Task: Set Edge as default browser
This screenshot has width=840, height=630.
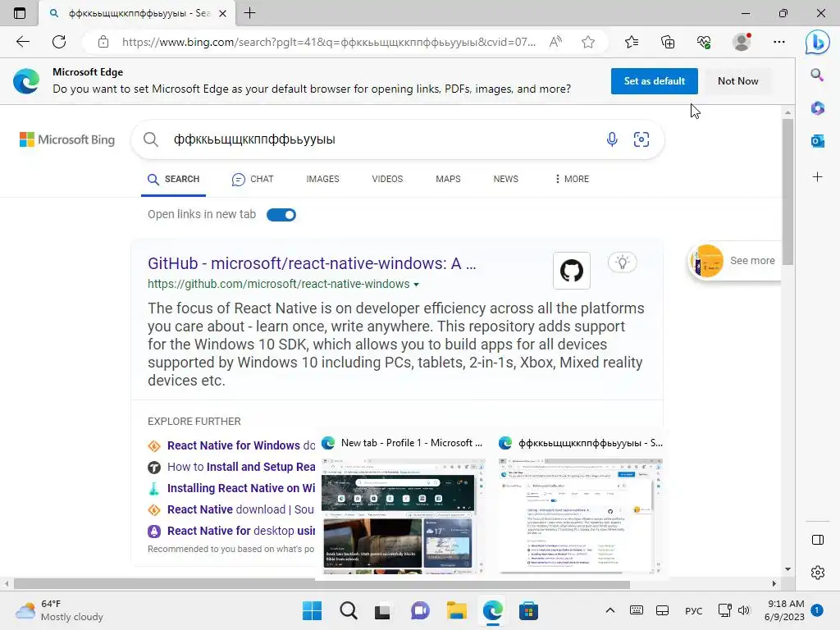Action: pyautogui.click(x=654, y=81)
